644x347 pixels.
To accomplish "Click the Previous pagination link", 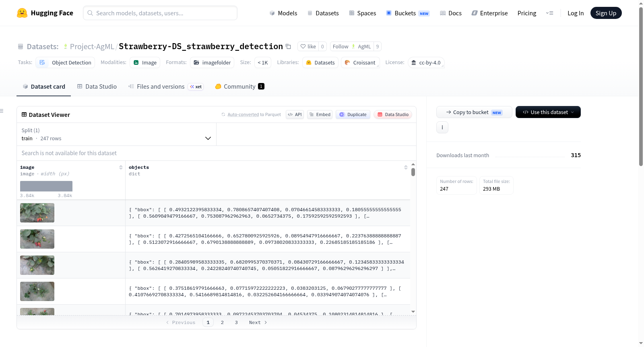I will click(181, 322).
